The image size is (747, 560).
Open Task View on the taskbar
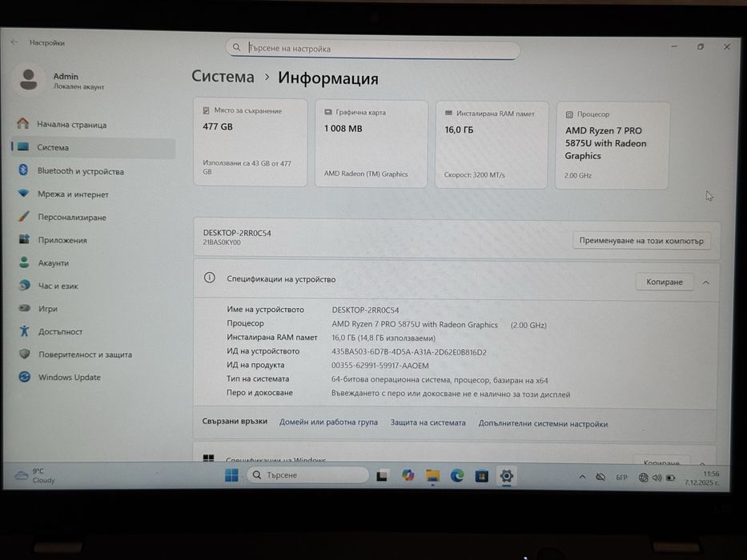(x=382, y=475)
